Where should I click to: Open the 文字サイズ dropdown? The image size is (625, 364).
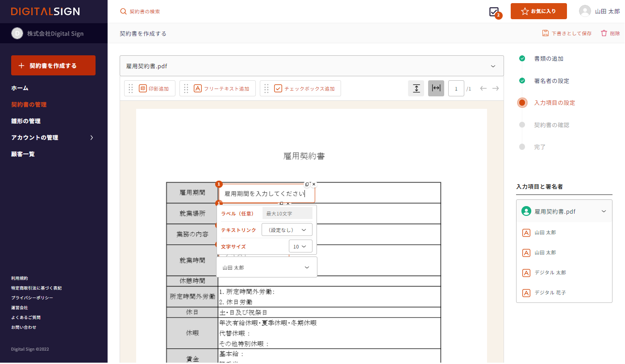(300, 246)
